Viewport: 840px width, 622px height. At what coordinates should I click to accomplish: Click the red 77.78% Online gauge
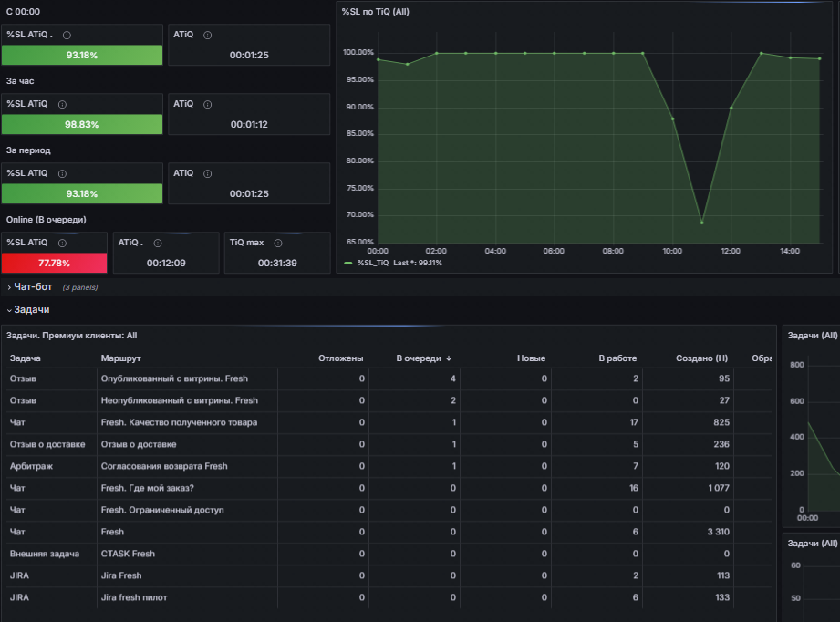click(54, 263)
